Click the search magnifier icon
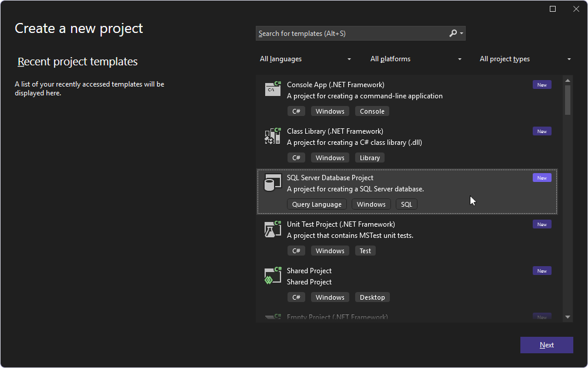 [452, 33]
